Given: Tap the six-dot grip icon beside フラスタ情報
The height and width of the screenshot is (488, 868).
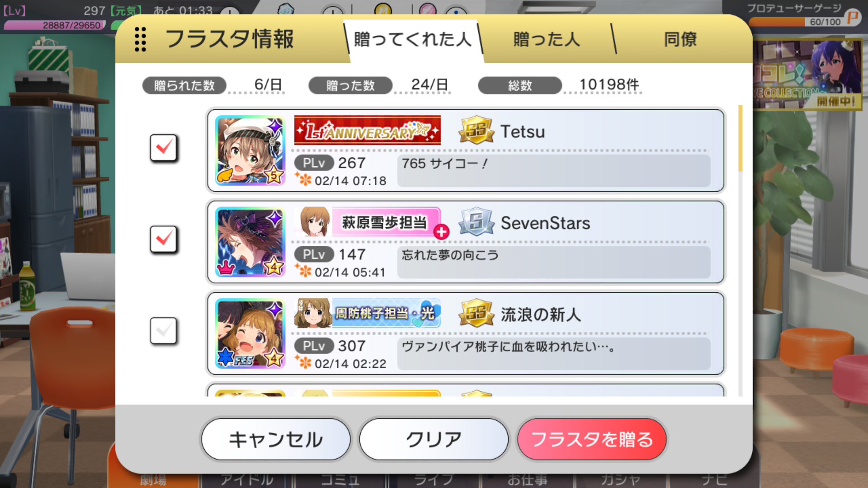Looking at the screenshot, I should 140,39.
